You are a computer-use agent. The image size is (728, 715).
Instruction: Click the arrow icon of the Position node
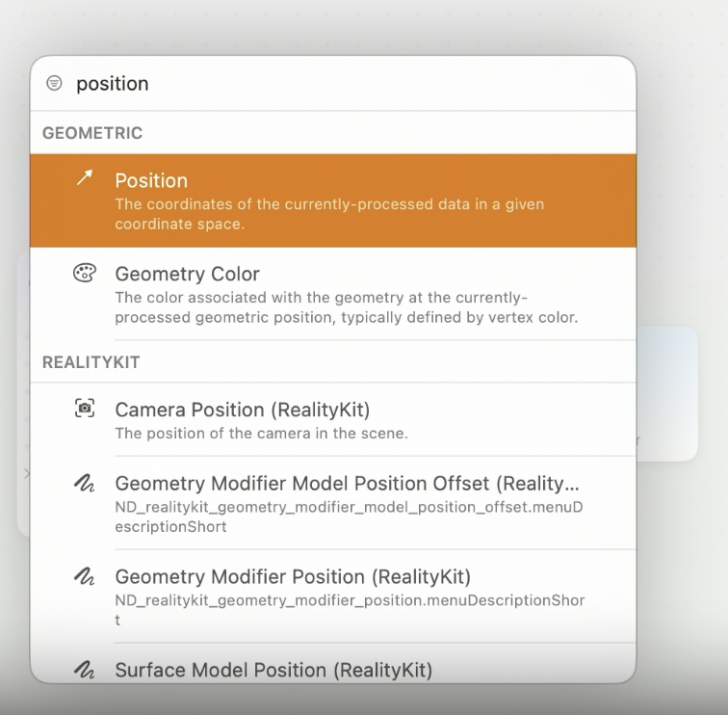[x=85, y=178]
